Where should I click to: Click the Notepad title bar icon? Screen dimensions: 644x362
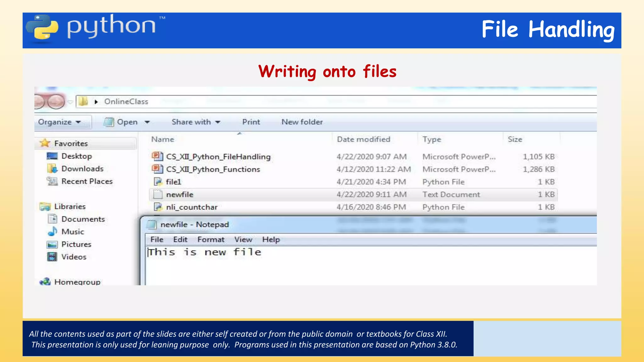[152, 224]
